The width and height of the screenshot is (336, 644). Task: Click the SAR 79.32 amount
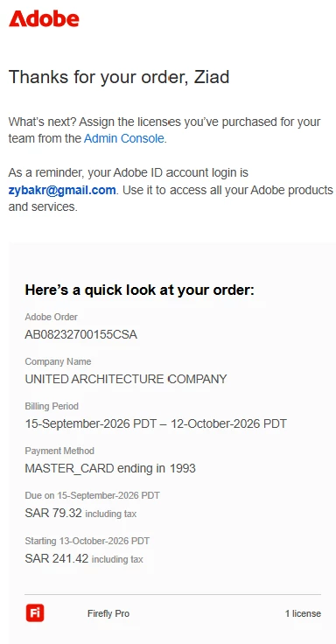coord(53,513)
